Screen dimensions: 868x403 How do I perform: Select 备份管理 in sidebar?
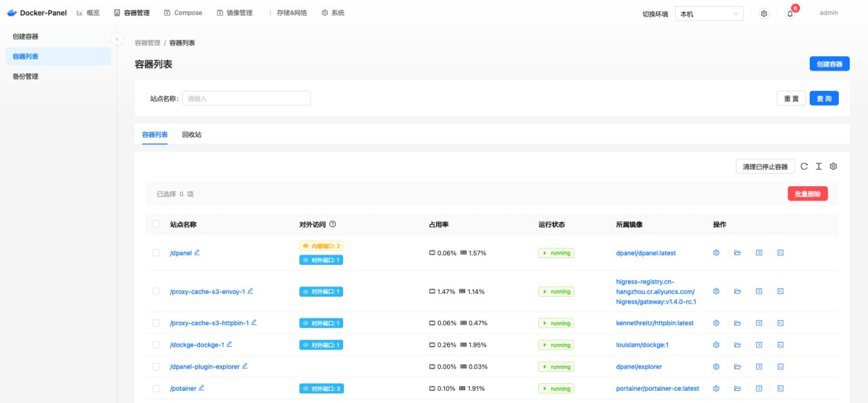pyautogui.click(x=58, y=77)
